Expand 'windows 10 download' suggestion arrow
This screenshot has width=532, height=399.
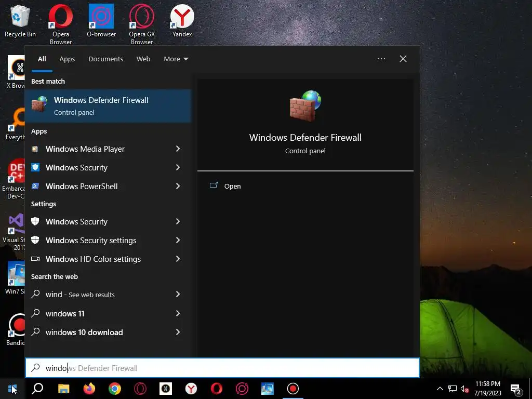178,332
